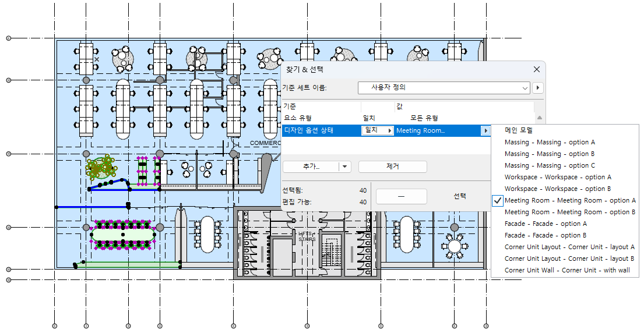This screenshot has height=333, width=644.
Task: Click the scroll-up arrow of criteria list
Action: pos(539,118)
